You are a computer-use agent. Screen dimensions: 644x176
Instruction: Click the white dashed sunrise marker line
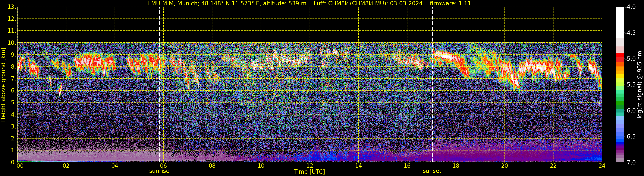click(160, 85)
